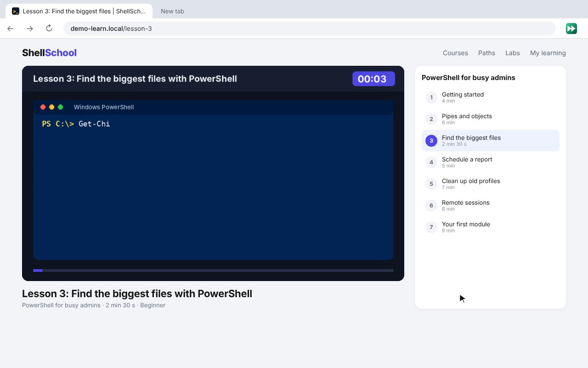Open lesson 4 Schedule a report

click(491, 162)
